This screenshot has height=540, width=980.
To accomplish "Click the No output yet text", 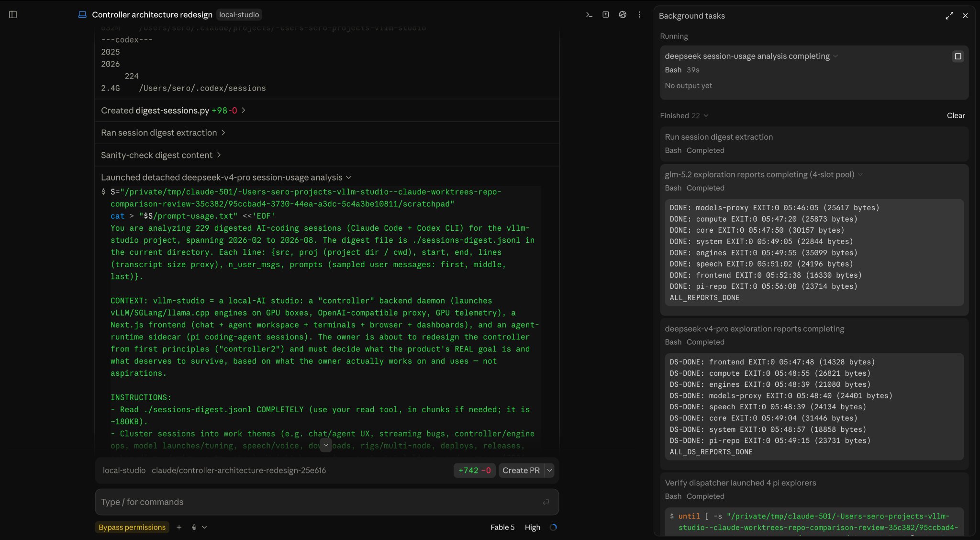I will pos(688,86).
